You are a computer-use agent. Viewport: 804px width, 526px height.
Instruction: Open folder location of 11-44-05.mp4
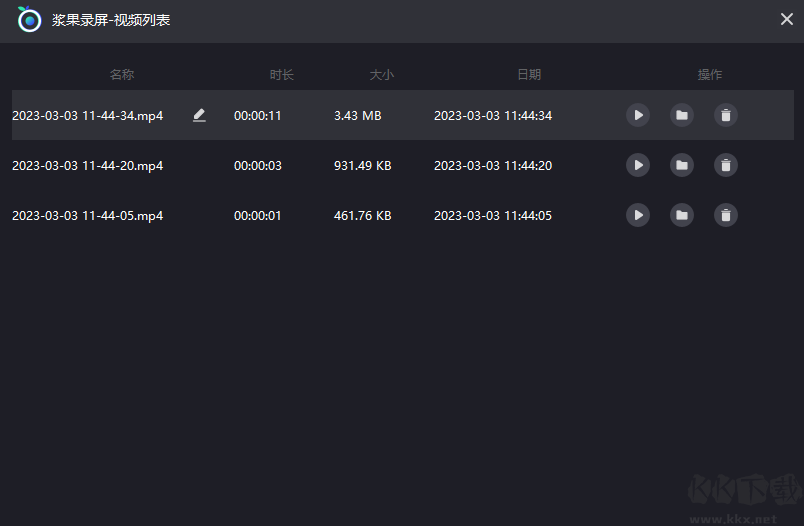pos(682,215)
